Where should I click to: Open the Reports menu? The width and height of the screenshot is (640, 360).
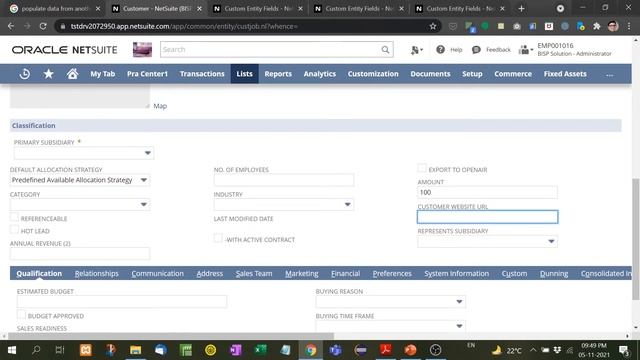point(278,74)
